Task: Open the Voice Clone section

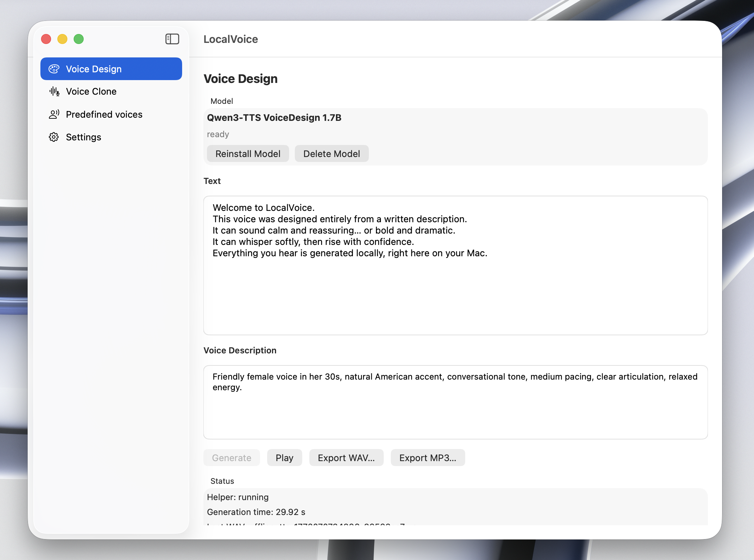Action: 91,91
